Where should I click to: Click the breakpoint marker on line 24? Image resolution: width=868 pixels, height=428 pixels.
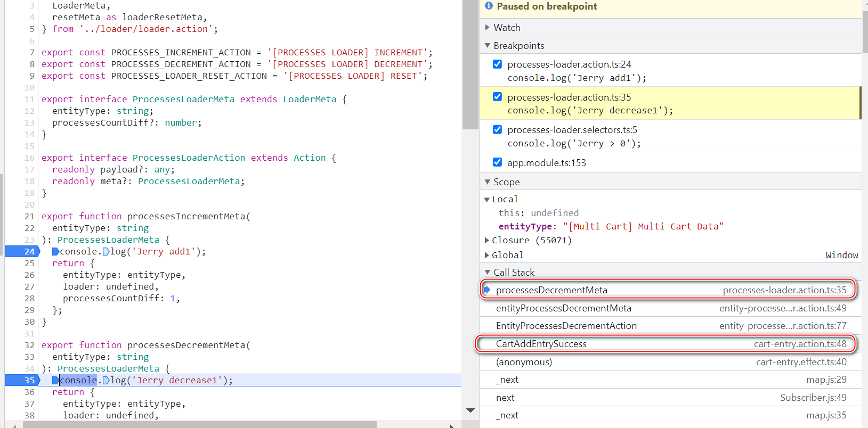tap(22, 251)
